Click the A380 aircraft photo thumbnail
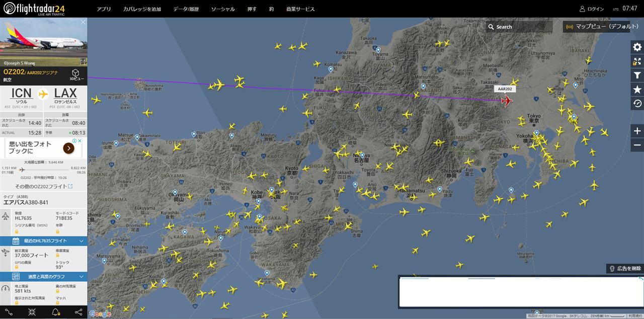The width and height of the screenshot is (644, 319). point(44,43)
